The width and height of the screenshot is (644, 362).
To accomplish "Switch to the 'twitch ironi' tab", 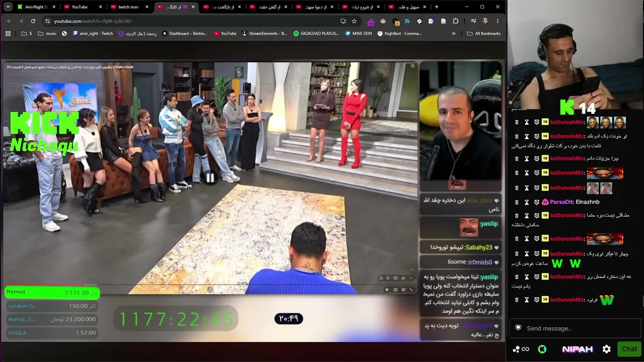I will pos(130,7).
